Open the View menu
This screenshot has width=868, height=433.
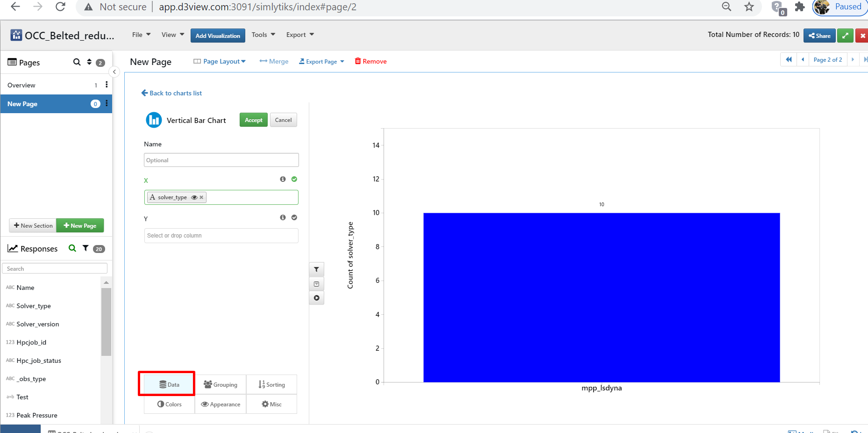pyautogui.click(x=173, y=35)
